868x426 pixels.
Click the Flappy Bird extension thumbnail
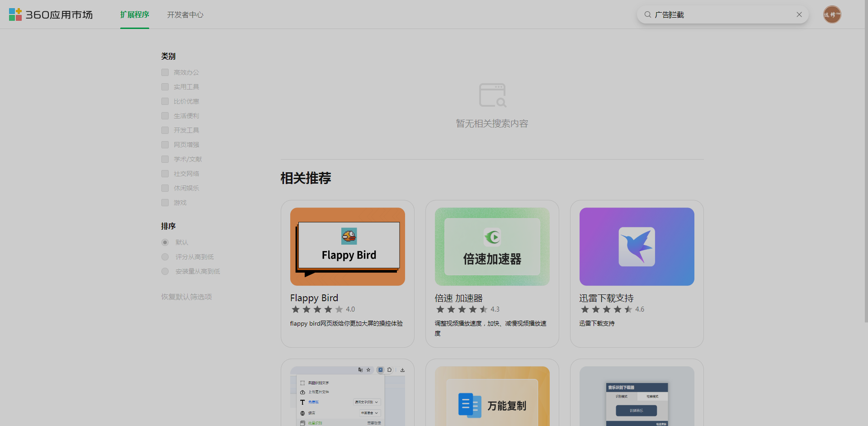click(x=347, y=246)
